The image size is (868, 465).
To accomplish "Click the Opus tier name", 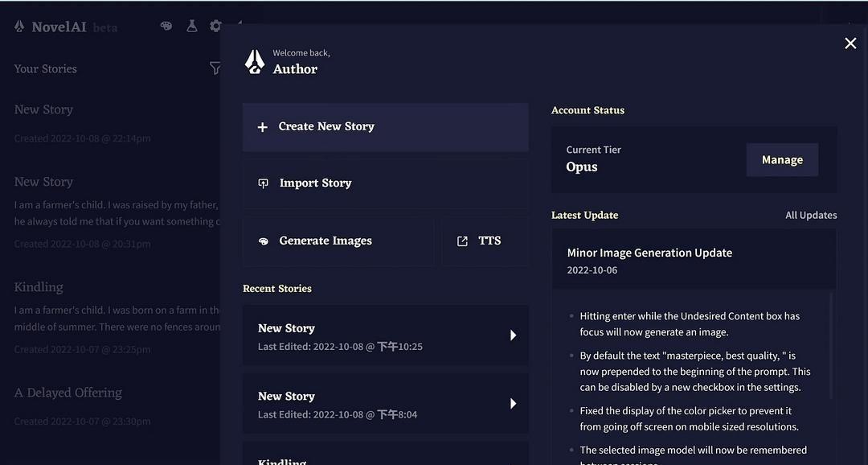I will [x=581, y=167].
